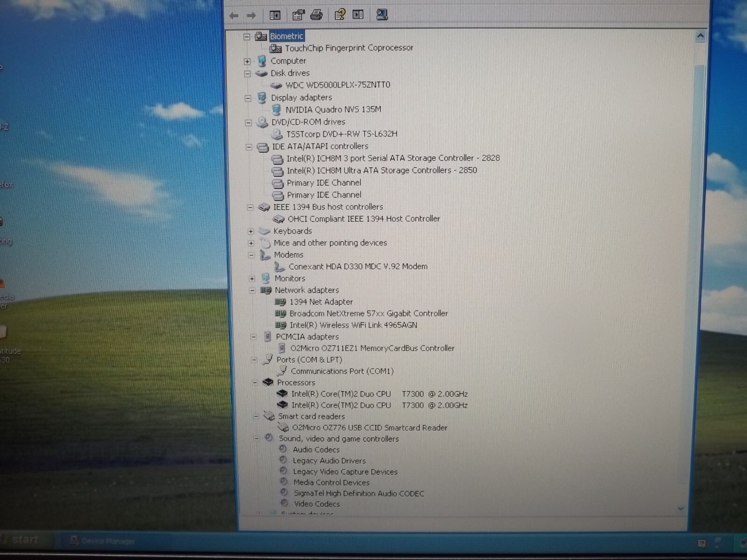Select Intel Wireless WiFi Link 4965AGN
Image resolution: width=747 pixels, height=560 pixels.
pyautogui.click(x=353, y=325)
